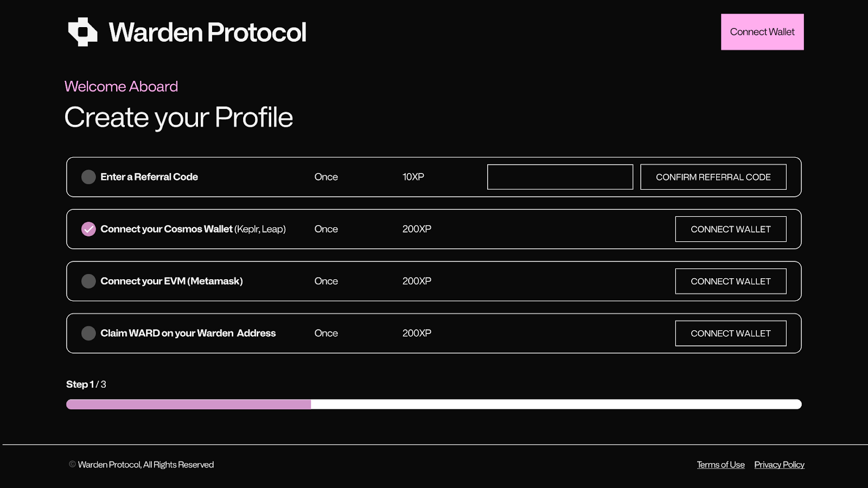
Task: Click the Warden Protocol logo icon
Action: [82, 32]
